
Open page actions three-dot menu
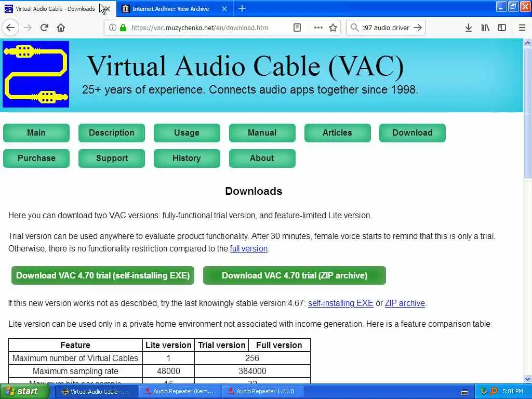[318, 28]
